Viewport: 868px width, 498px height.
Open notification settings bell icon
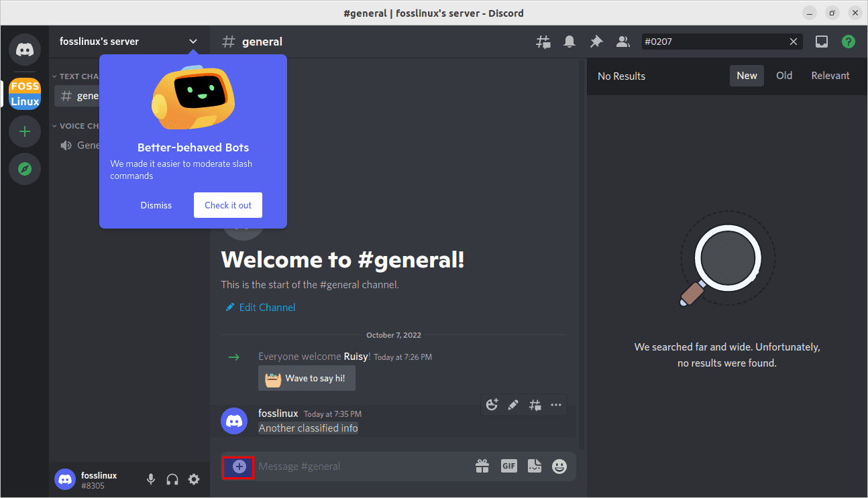pos(569,42)
